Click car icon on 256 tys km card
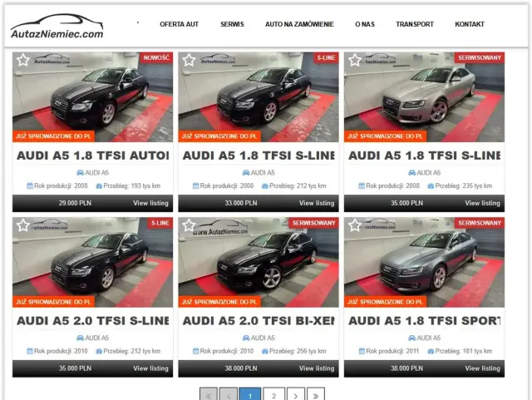The width and height of the screenshot is (532, 400). point(246,338)
